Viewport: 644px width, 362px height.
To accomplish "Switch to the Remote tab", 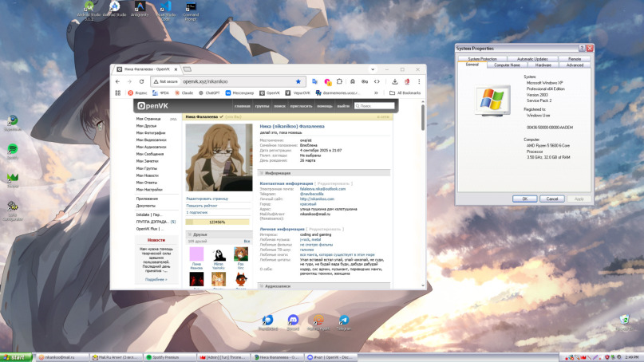I will tap(575, 59).
